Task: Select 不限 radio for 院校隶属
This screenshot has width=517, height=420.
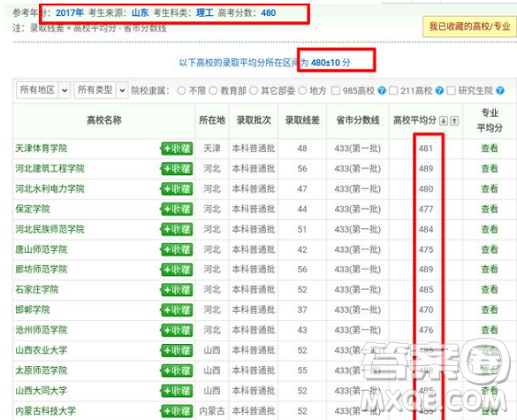Action: [181, 90]
